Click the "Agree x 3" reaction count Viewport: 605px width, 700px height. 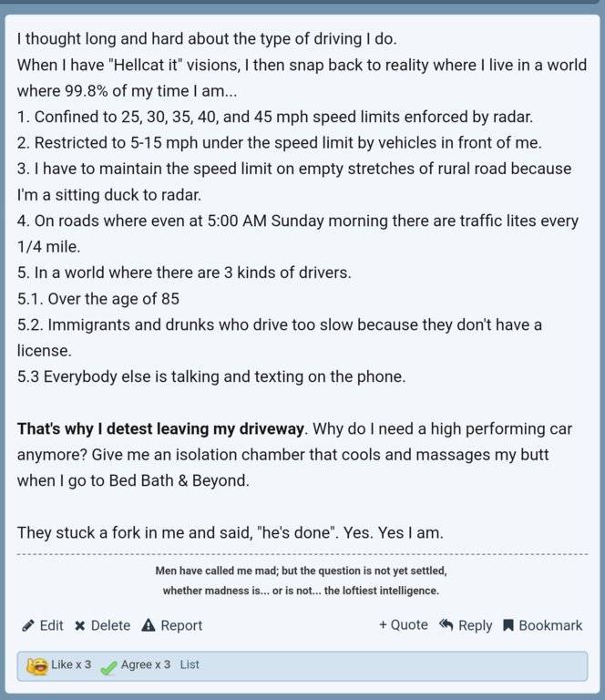click(x=146, y=665)
